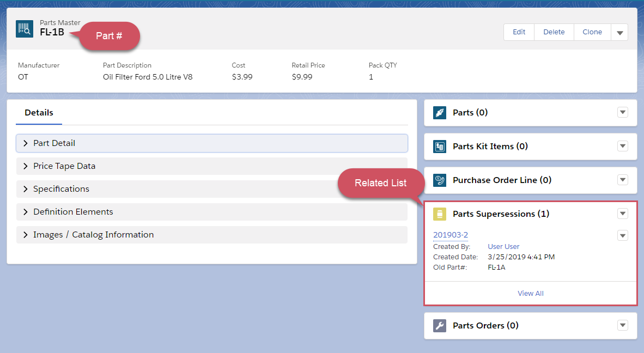Click the Parts Orders wrench icon
Screen dimensions: 644x353
tap(440, 326)
